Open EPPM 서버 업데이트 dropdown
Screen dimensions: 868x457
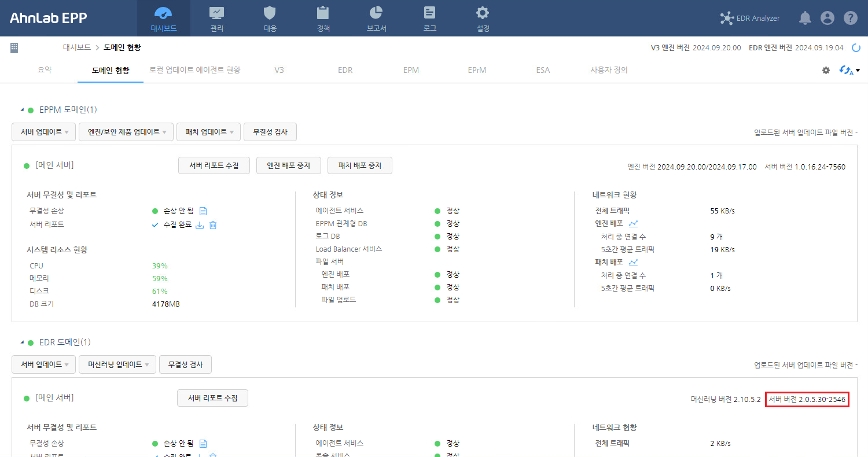click(x=44, y=132)
